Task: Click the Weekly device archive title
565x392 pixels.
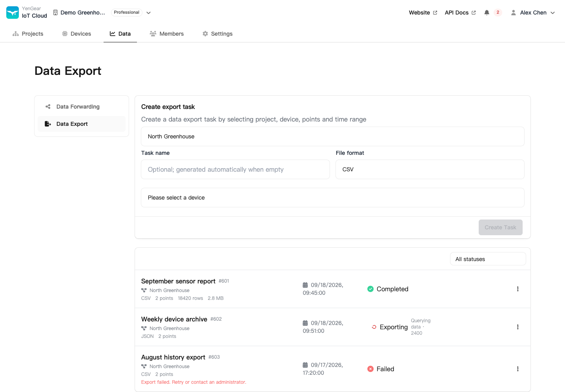Action: (174, 319)
